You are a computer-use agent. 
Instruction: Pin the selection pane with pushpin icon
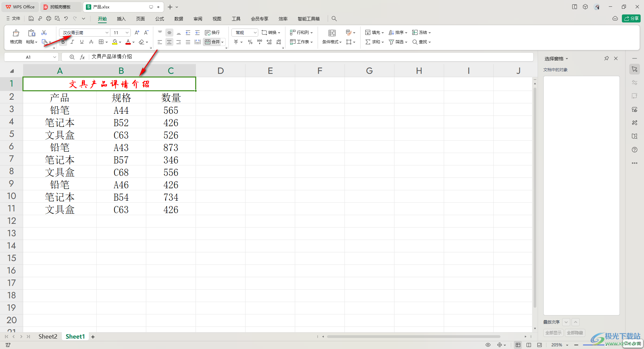pyautogui.click(x=606, y=58)
